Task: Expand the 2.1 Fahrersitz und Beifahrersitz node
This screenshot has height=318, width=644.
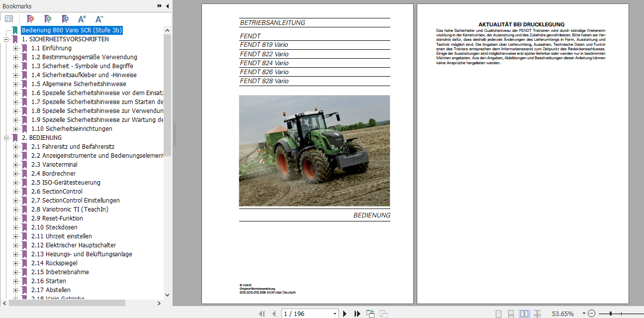Action: pyautogui.click(x=16, y=147)
